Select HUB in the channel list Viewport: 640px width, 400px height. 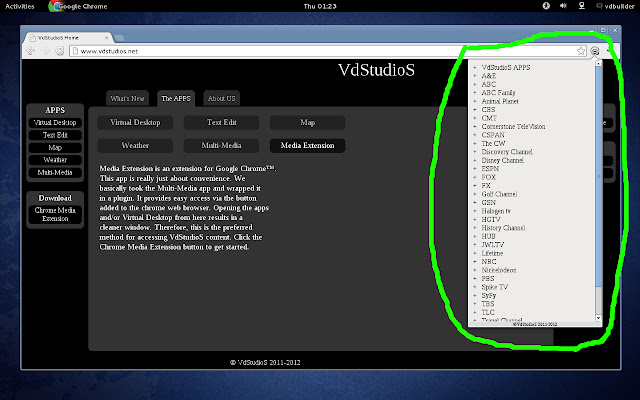(x=489, y=236)
